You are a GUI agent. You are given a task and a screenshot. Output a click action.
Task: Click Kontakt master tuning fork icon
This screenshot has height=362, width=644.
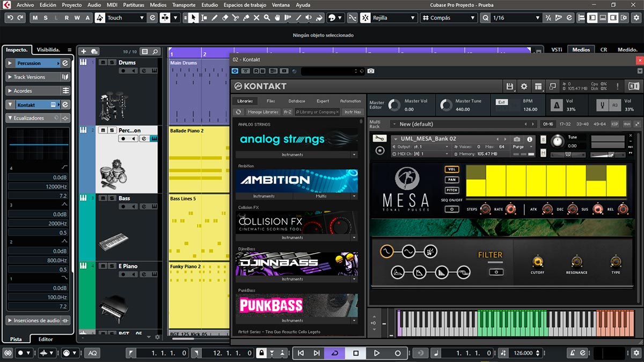click(x=603, y=105)
